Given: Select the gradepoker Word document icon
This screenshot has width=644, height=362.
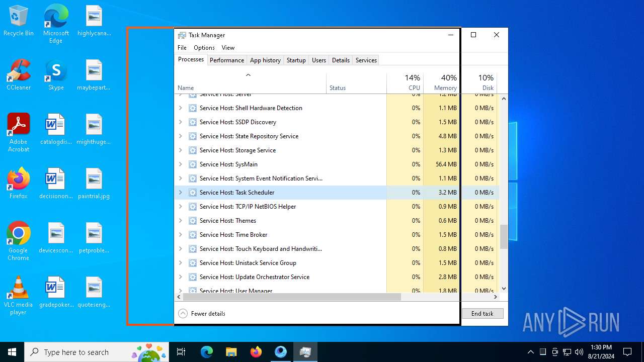Looking at the screenshot, I should point(56,292).
